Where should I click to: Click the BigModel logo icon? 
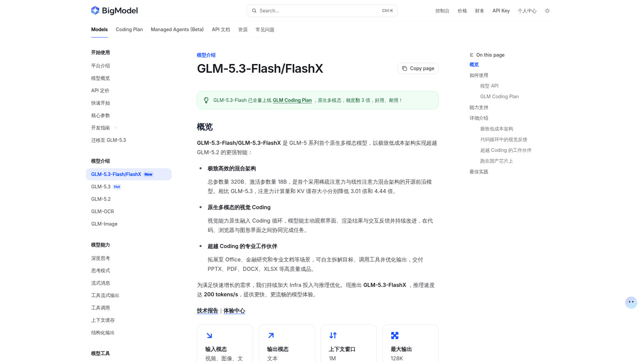[x=95, y=11]
